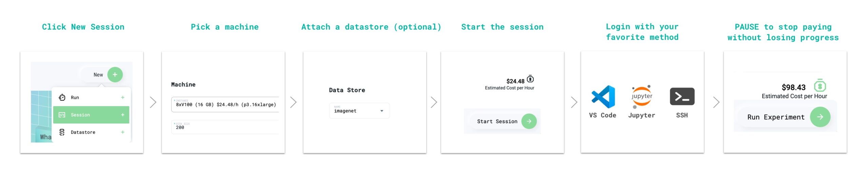Click the plus icon beside Run
868x183 pixels.
point(123,97)
